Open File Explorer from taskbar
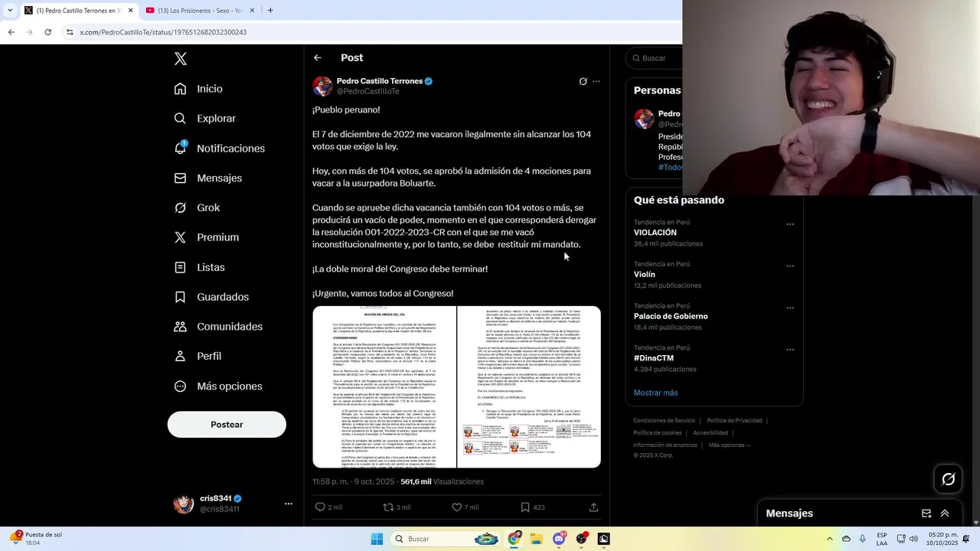Image resolution: width=980 pixels, height=551 pixels. click(x=536, y=539)
